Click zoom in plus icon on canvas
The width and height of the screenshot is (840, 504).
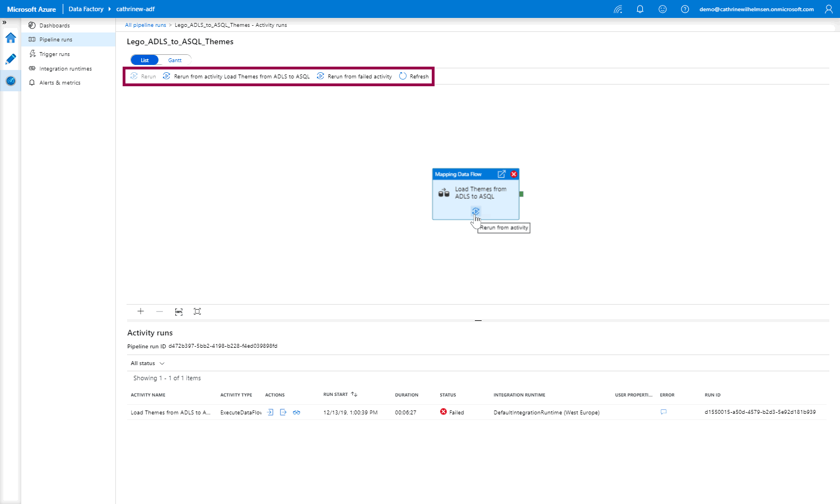pyautogui.click(x=141, y=311)
